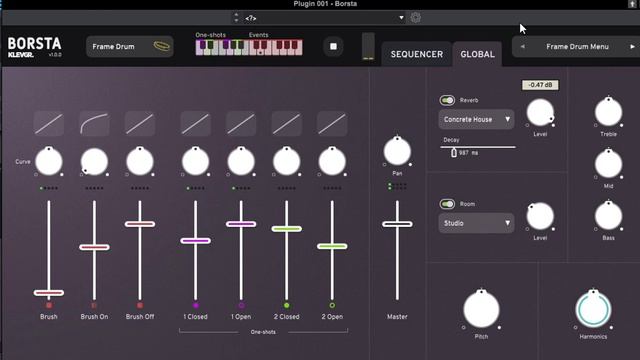640x360 pixels.
Task: Toggle the Room switch
Action: click(447, 204)
